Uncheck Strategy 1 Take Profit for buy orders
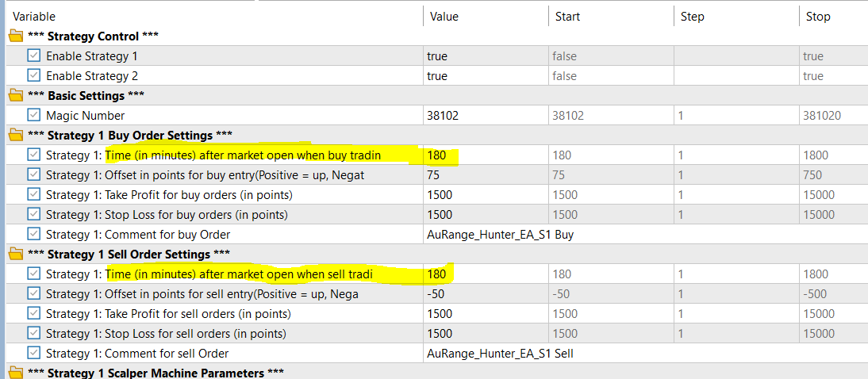The image size is (868, 379). point(34,195)
